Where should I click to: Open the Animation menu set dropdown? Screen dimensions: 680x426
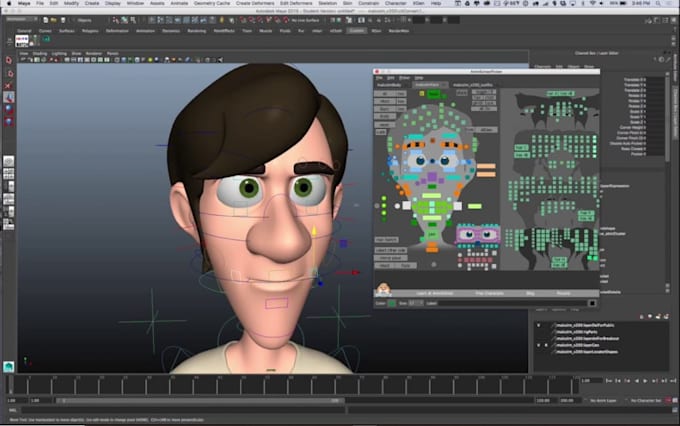tap(22, 20)
